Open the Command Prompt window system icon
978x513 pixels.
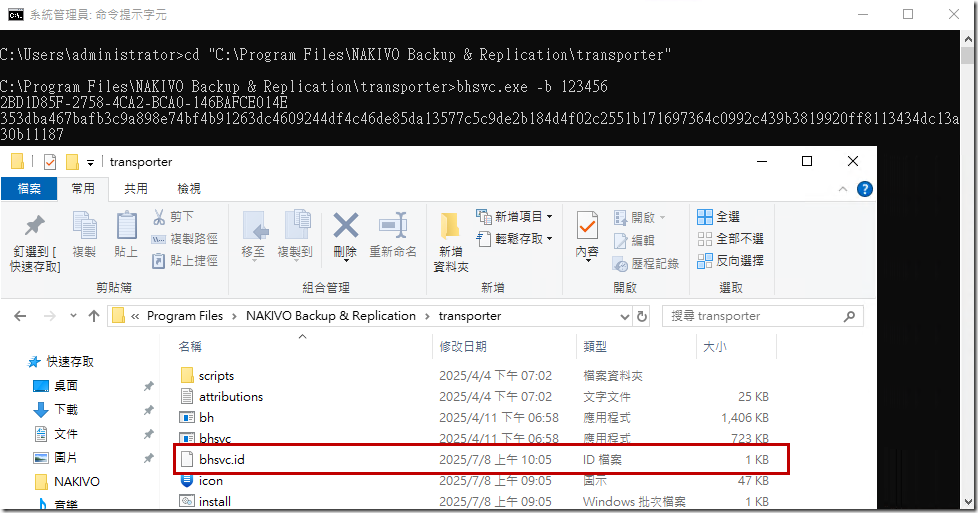click(x=16, y=14)
